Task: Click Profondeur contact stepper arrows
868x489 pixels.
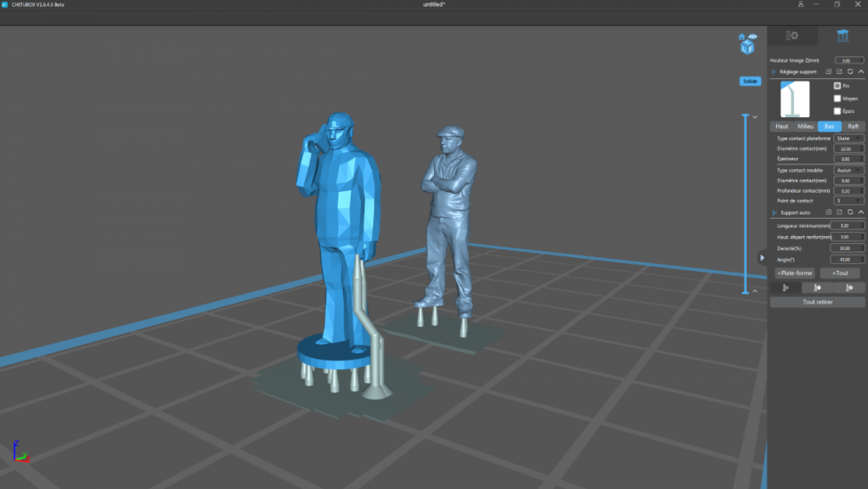Action: tap(861, 190)
